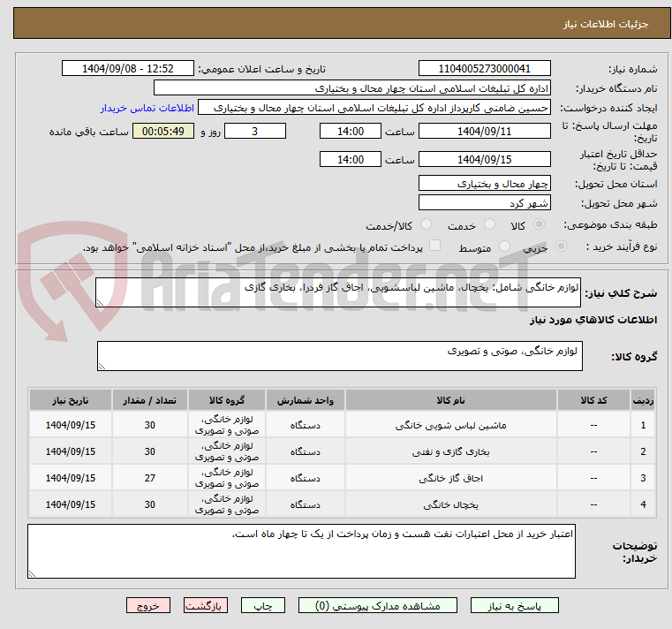672x629 pixels.
Task: Click the price validity 14:00 time field
Action: click(351, 160)
